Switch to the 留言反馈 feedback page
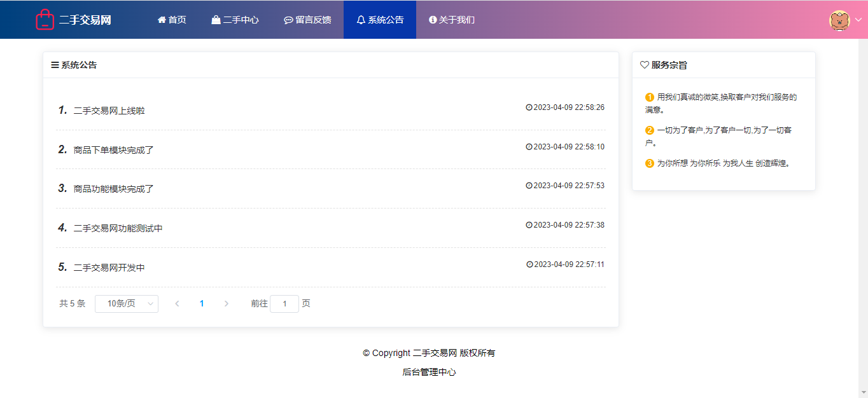Image resolution: width=868 pixels, height=398 pixels. [307, 20]
